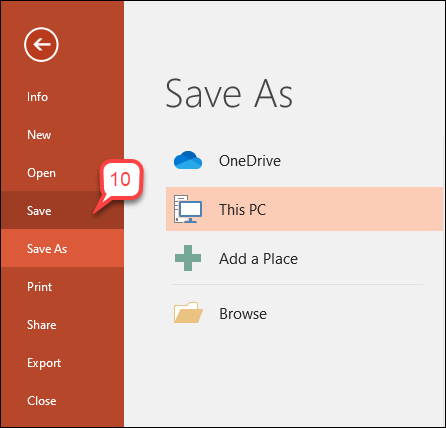The height and width of the screenshot is (428, 446).
Task: Go to the Open menu item
Action: coord(41,173)
